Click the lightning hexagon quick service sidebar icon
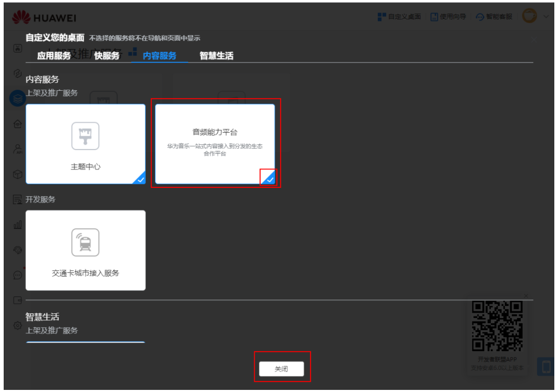The height and width of the screenshot is (392, 558). (x=18, y=73)
